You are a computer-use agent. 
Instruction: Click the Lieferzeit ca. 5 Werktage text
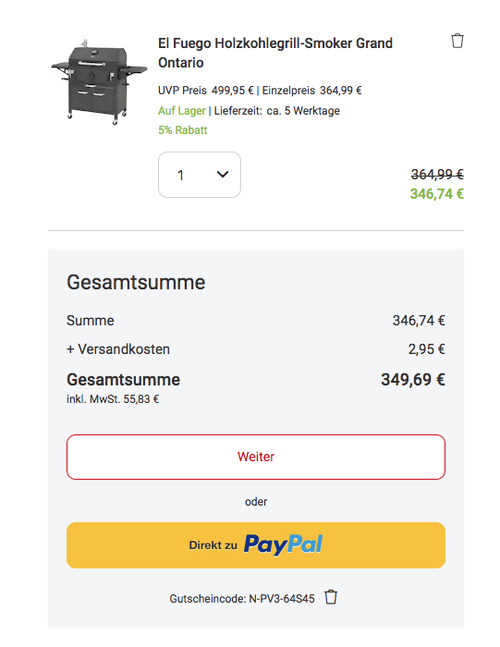277,111
